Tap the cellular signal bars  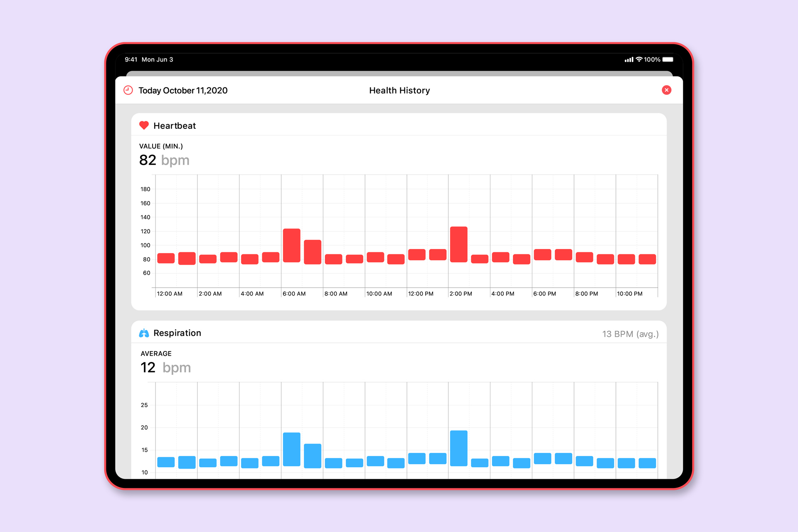pyautogui.click(x=629, y=60)
